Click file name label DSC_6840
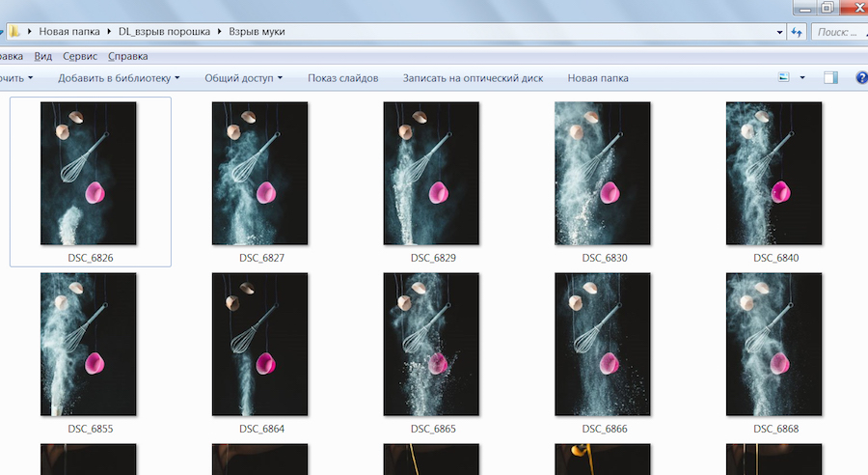 [776, 258]
